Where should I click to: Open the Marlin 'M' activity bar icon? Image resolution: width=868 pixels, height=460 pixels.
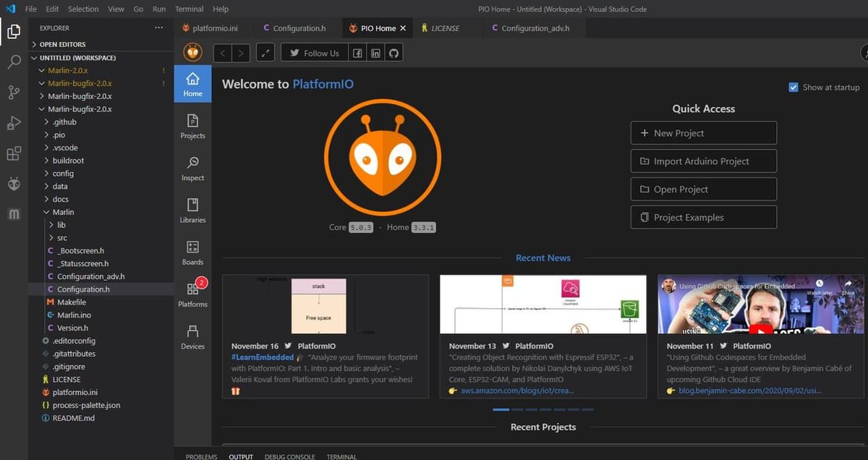[14, 215]
